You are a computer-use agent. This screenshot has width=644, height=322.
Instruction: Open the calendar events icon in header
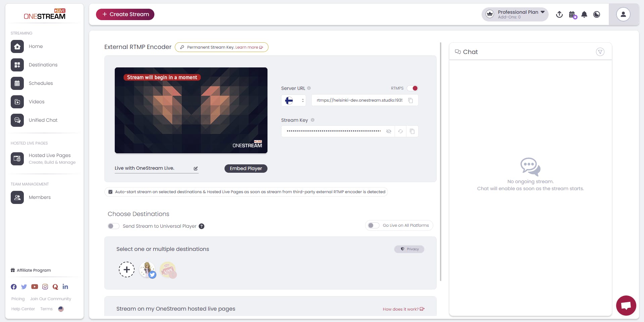[573, 15]
